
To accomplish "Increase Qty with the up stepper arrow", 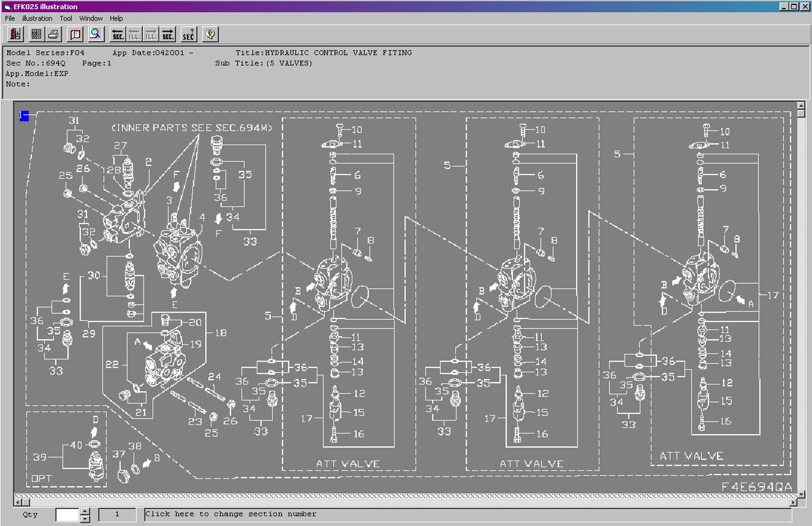I will point(85,511).
